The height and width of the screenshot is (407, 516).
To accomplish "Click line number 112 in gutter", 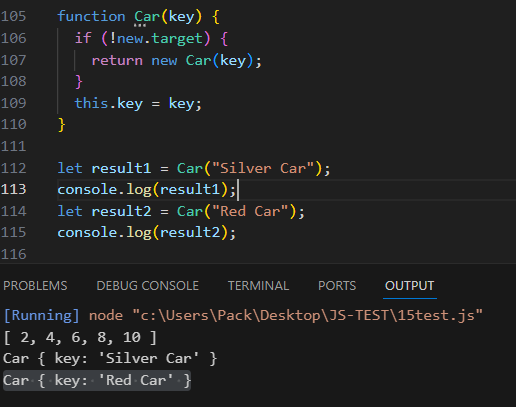I will 13,168.
